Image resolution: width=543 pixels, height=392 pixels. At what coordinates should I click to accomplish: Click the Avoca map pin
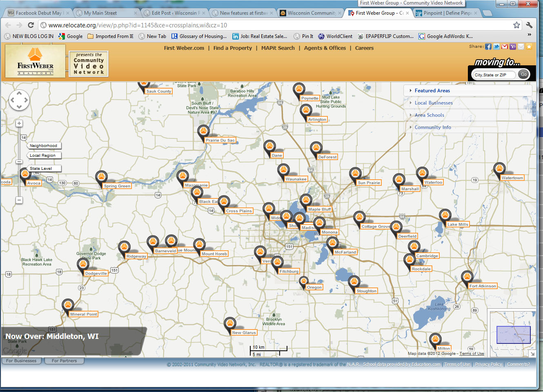pyautogui.click(x=25, y=176)
